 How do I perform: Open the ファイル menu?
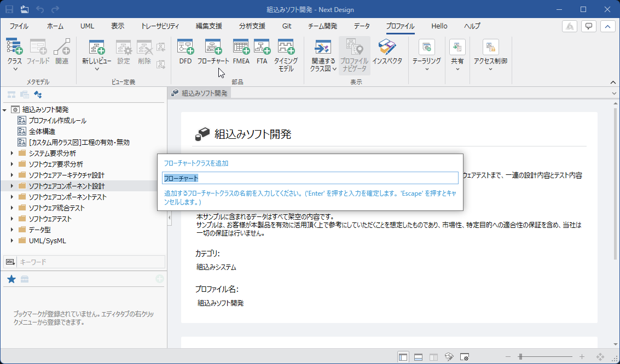click(19, 26)
